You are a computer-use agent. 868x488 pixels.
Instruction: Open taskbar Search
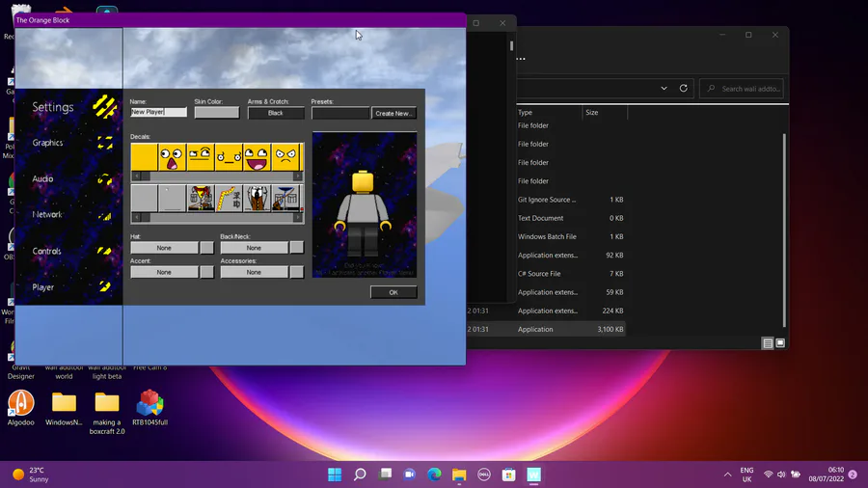pyautogui.click(x=360, y=474)
